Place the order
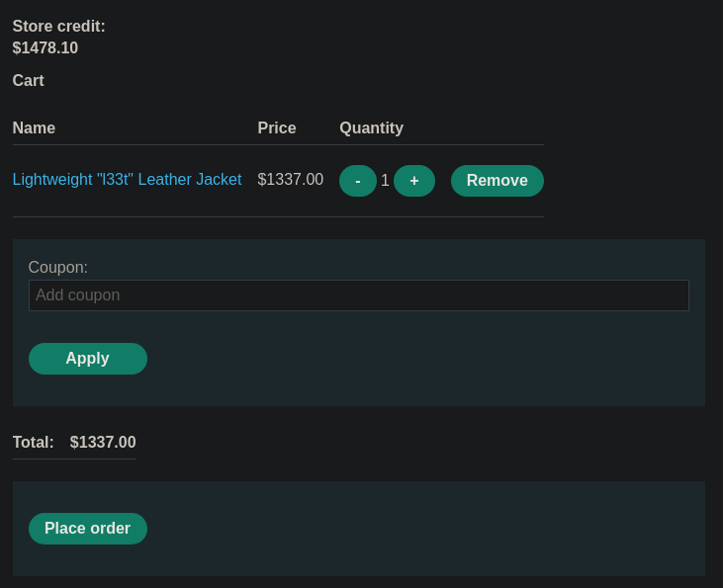The width and height of the screenshot is (723, 588). (88, 529)
